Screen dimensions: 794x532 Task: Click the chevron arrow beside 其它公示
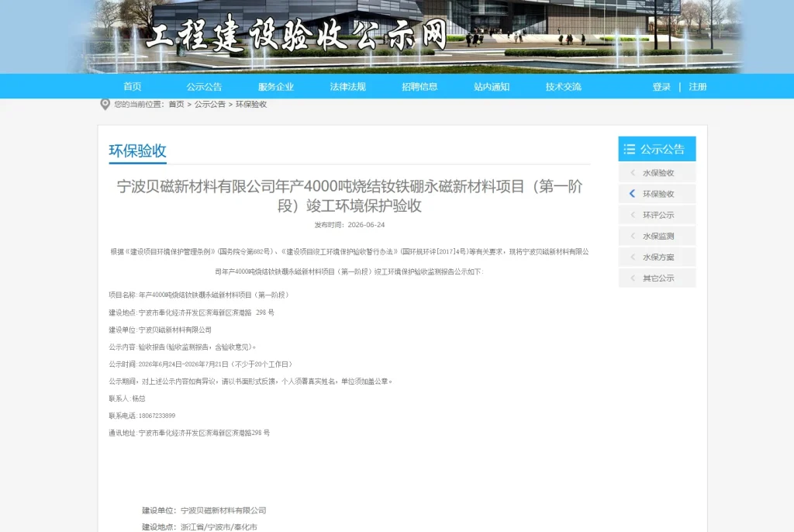pos(633,278)
